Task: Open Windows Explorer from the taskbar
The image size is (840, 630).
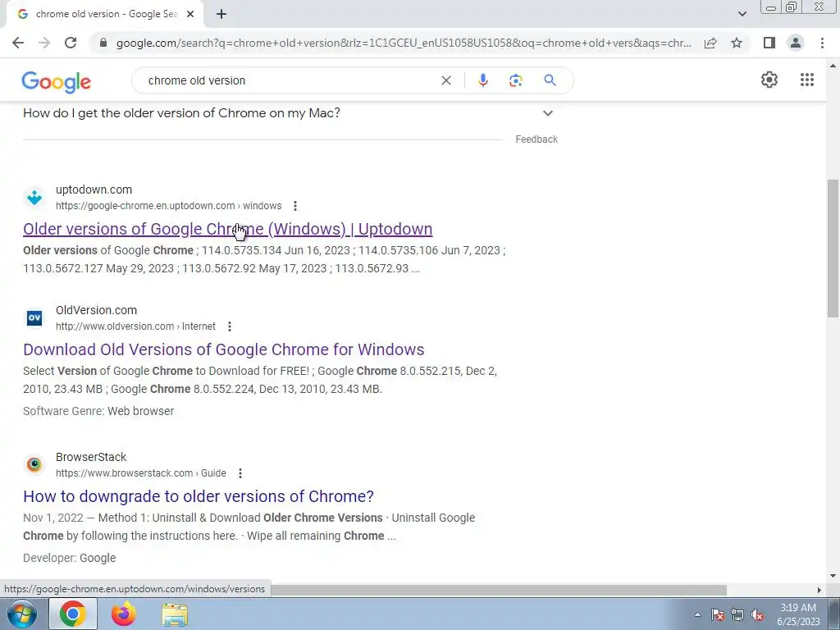Action: (175, 614)
